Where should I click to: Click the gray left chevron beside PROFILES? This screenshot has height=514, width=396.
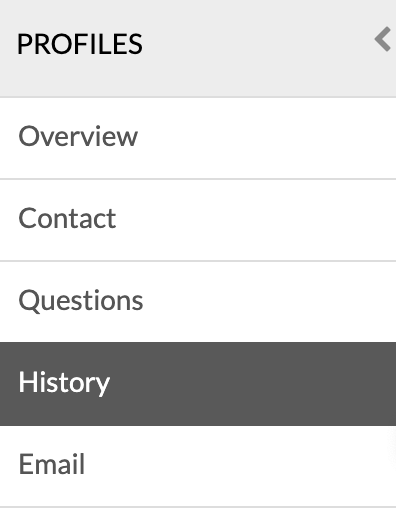pyautogui.click(x=383, y=39)
